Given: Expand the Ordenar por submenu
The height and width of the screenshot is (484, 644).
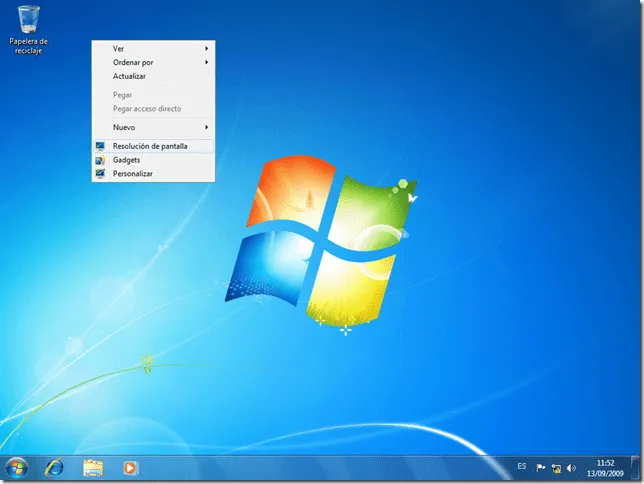Looking at the screenshot, I should [x=153, y=62].
